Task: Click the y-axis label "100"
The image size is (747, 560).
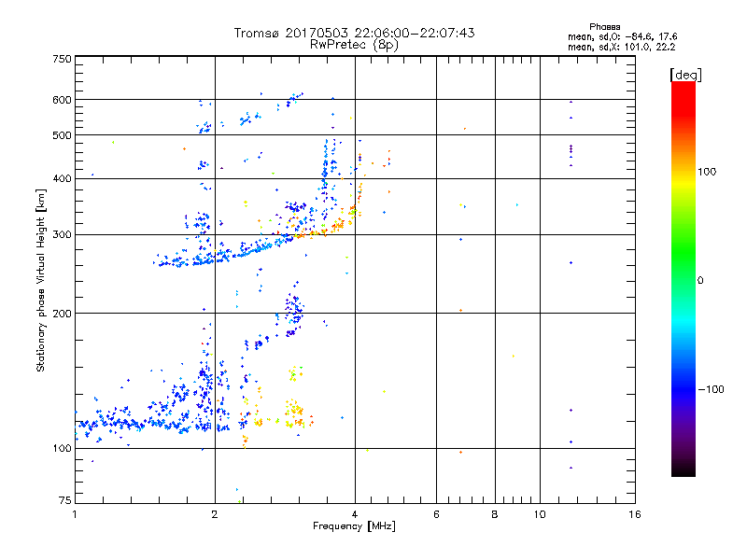Action: click(62, 448)
